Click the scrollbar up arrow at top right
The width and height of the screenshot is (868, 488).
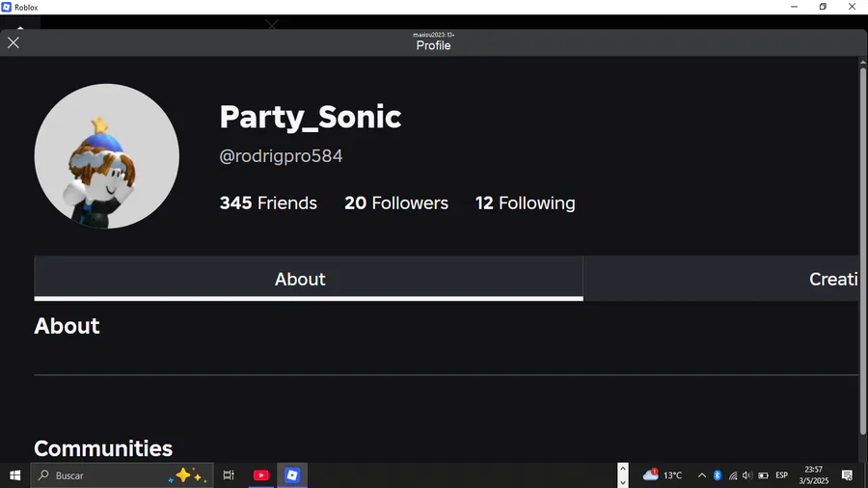click(863, 62)
